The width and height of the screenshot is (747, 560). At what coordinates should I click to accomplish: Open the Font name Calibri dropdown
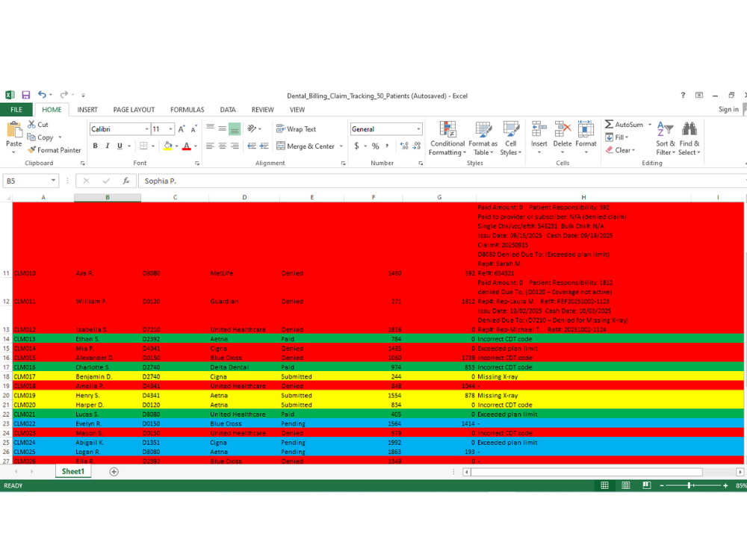[146, 129]
